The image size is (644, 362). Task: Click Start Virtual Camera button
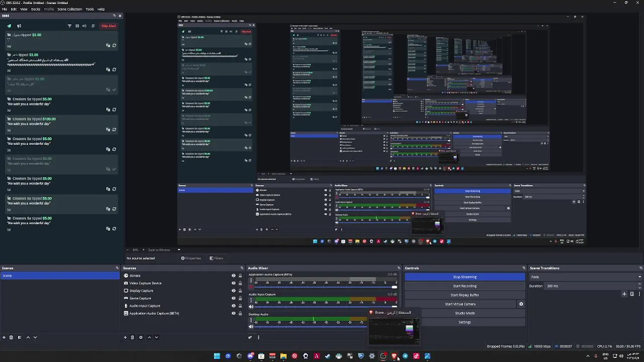coord(460,304)
